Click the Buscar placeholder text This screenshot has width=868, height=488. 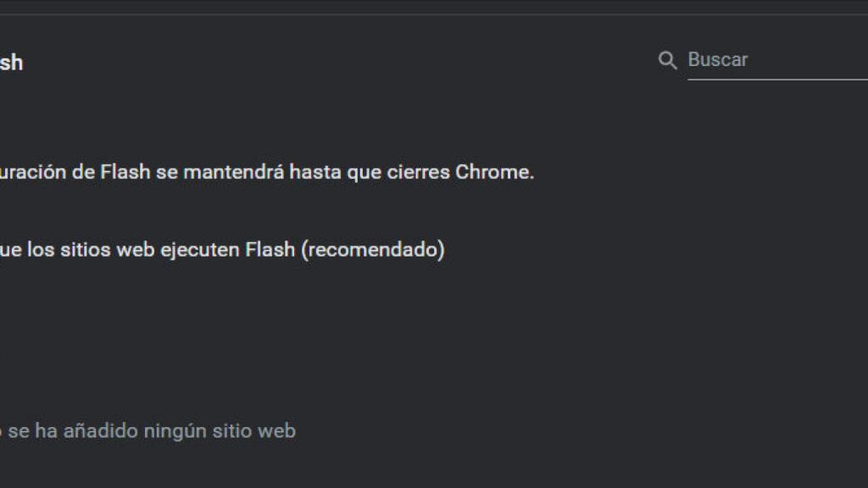(717, 60)
